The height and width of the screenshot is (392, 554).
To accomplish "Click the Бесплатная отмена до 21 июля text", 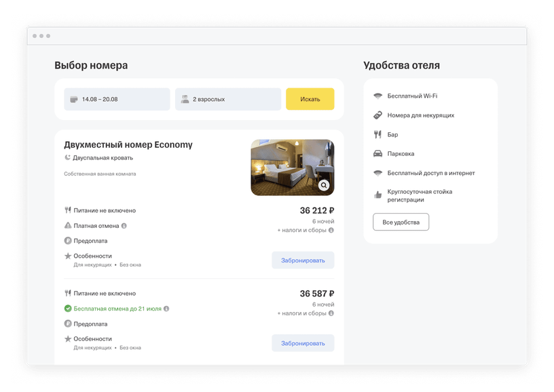I will pyautogui.click(x=117, y=309).
